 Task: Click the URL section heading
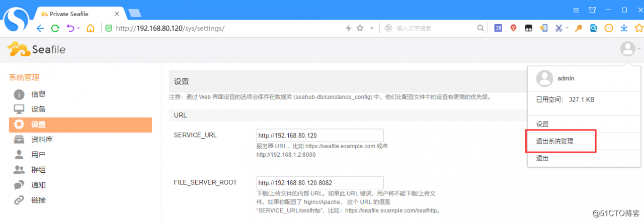pyautogui.click(x=180, y=115)
